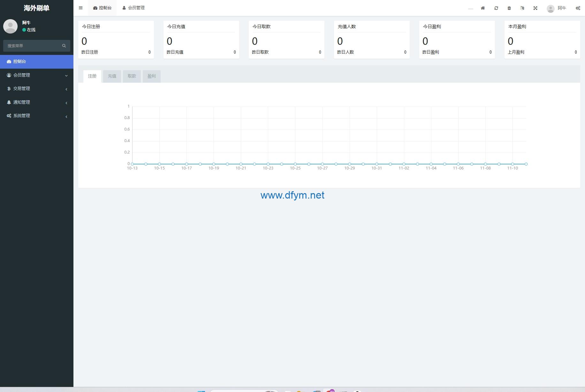Click the 在线 online status in the sidebar
This screenshot has width=585, height=392.
(29, 30)
